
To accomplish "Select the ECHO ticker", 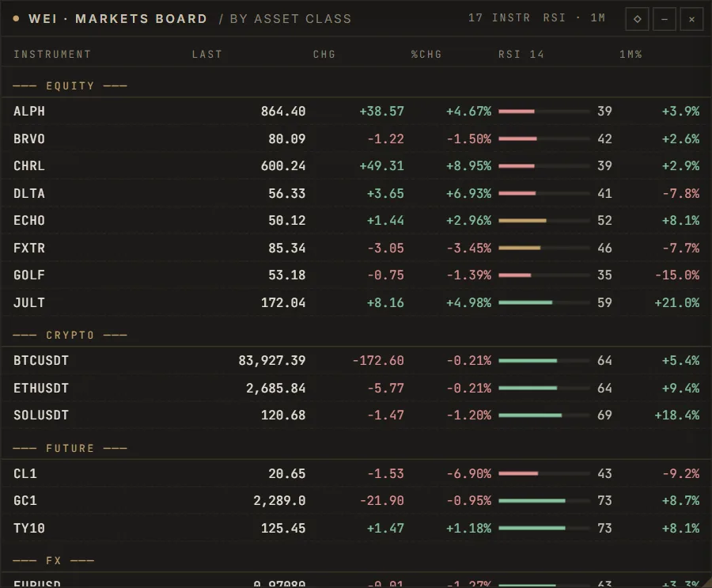I will pos(29,221).
